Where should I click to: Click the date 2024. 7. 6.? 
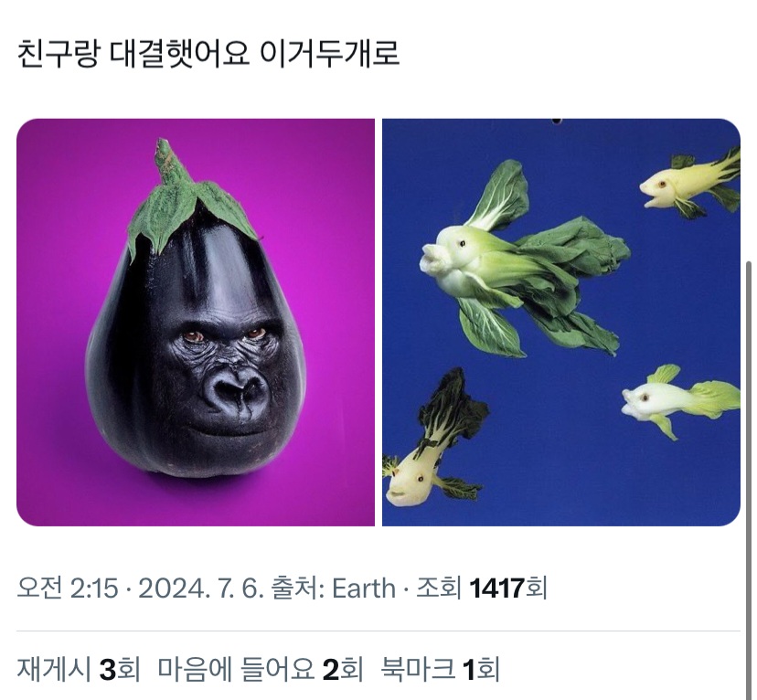coord(201,589)
